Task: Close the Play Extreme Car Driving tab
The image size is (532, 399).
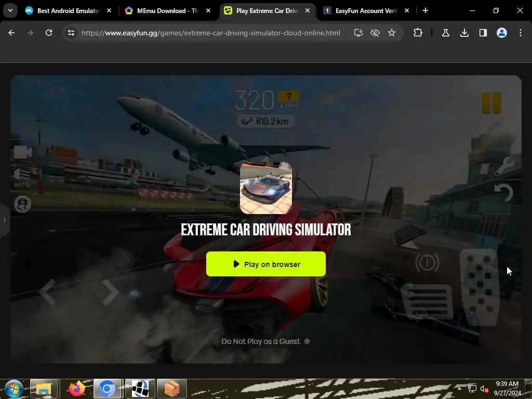Action: (x=308, y=10)
